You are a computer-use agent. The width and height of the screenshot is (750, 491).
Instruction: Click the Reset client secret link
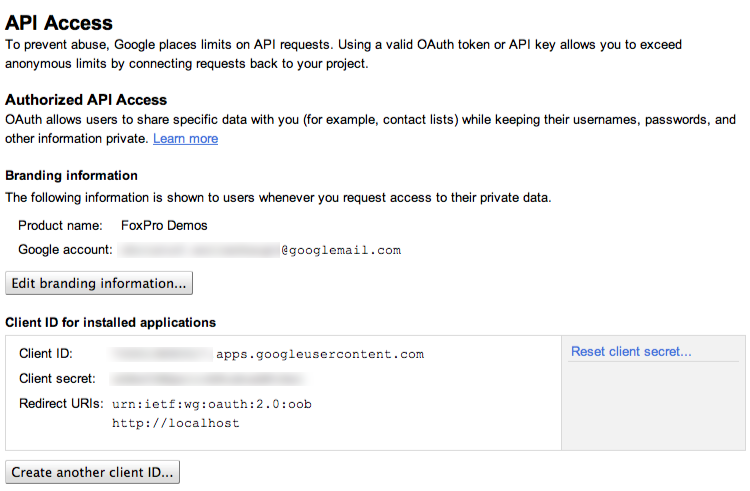tap(631, 352)
